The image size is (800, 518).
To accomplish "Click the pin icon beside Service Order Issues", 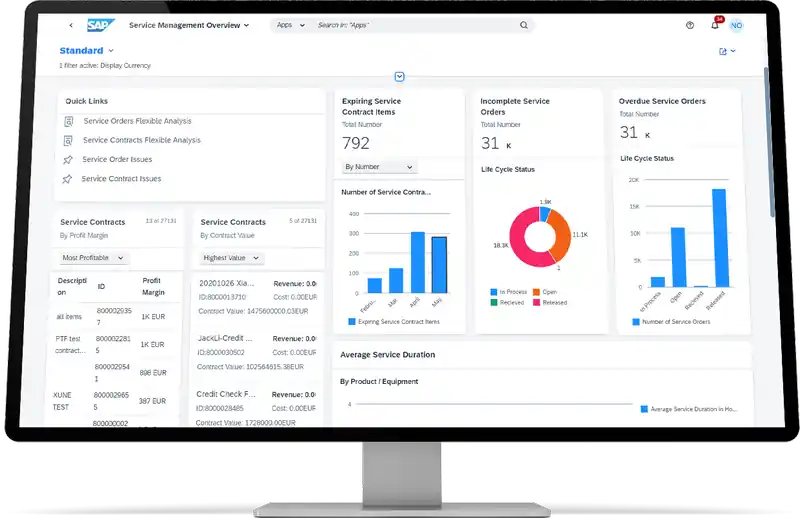I will [68, 160].
